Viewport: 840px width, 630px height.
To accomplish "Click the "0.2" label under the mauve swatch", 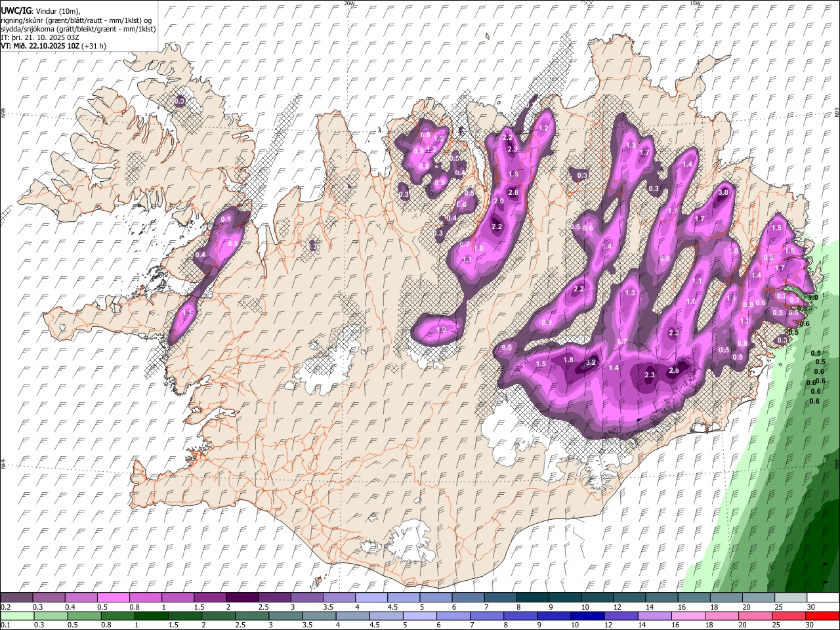I will 6,607.
